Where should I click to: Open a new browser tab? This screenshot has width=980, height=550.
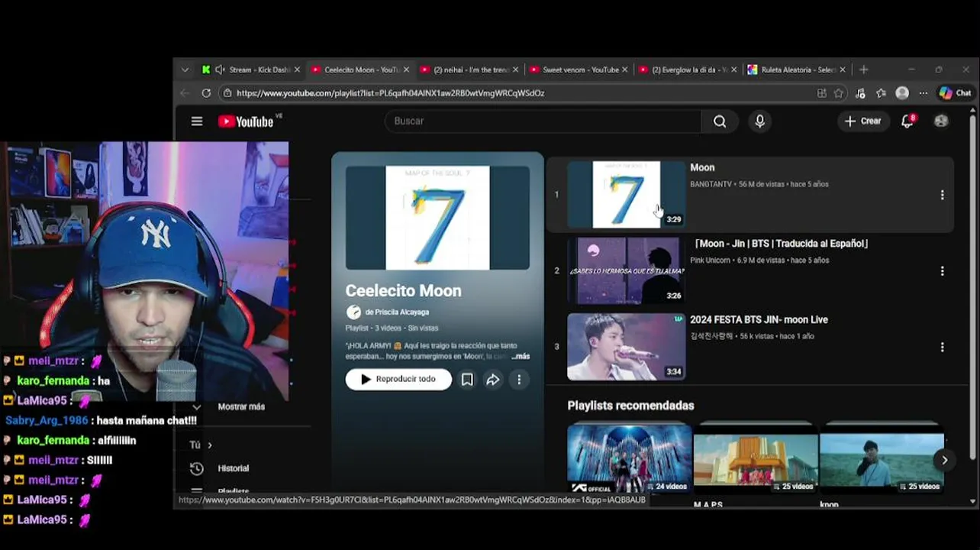864,70
